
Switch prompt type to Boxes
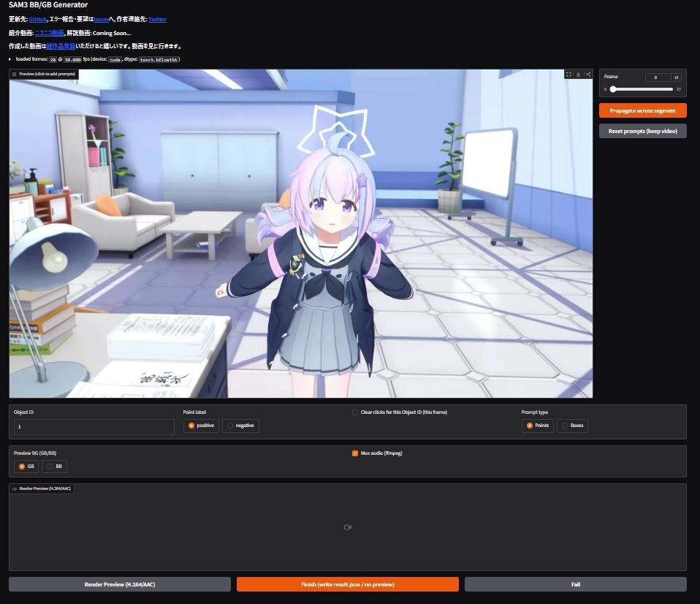click(572, 426)
